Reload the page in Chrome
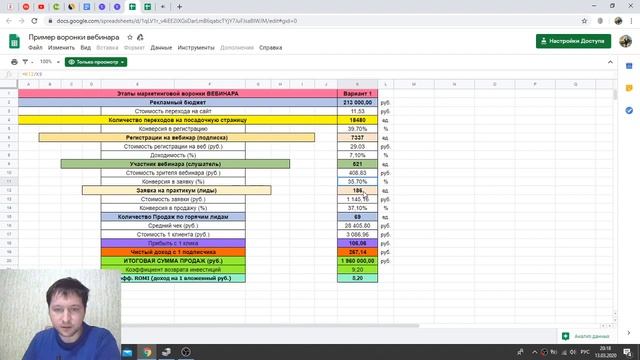This screenshot has width=640, height=360. click(x=34, y=21)
